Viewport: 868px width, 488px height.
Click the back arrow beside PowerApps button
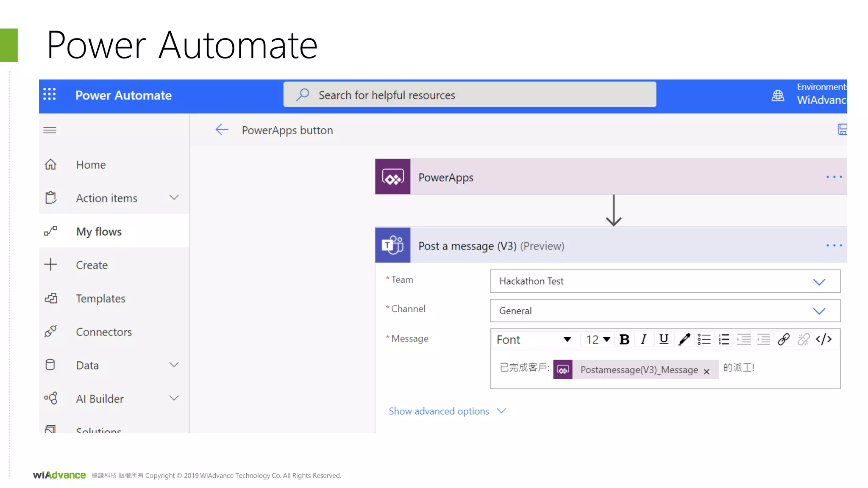[x=222, y=130]
